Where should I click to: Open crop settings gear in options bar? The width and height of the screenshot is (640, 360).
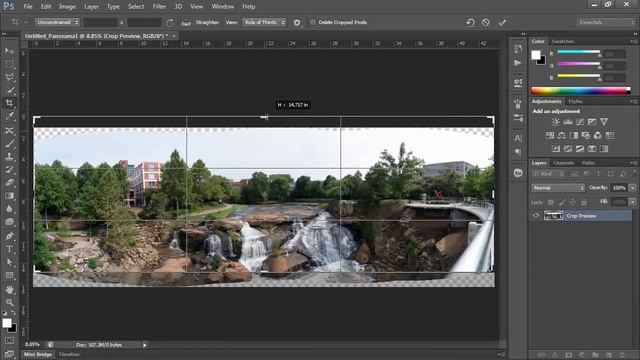point(297,22)
